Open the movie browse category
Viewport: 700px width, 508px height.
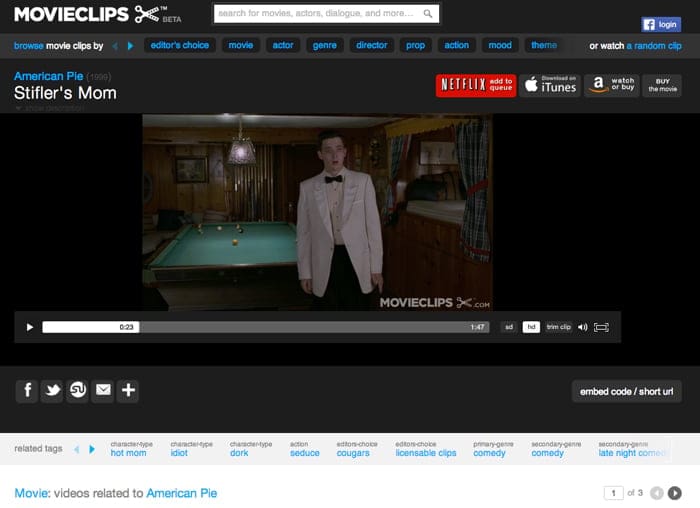(241, 45)
